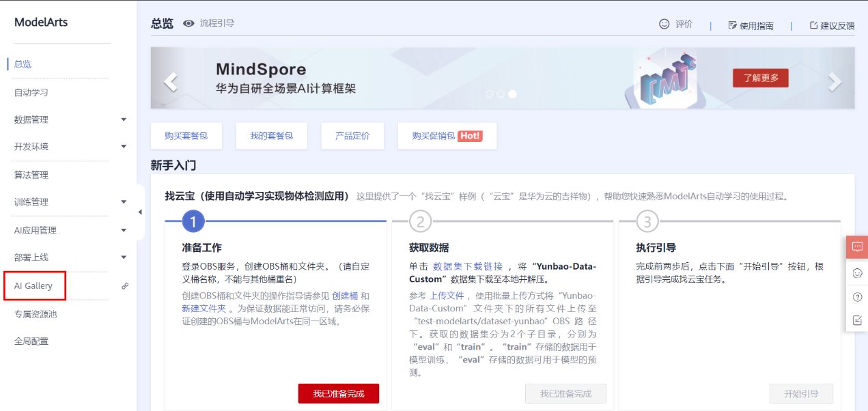Click the 获取数据 step heading
Image resolution: width=868 pixels, height=411 pixels.
[x=429, y=248]
